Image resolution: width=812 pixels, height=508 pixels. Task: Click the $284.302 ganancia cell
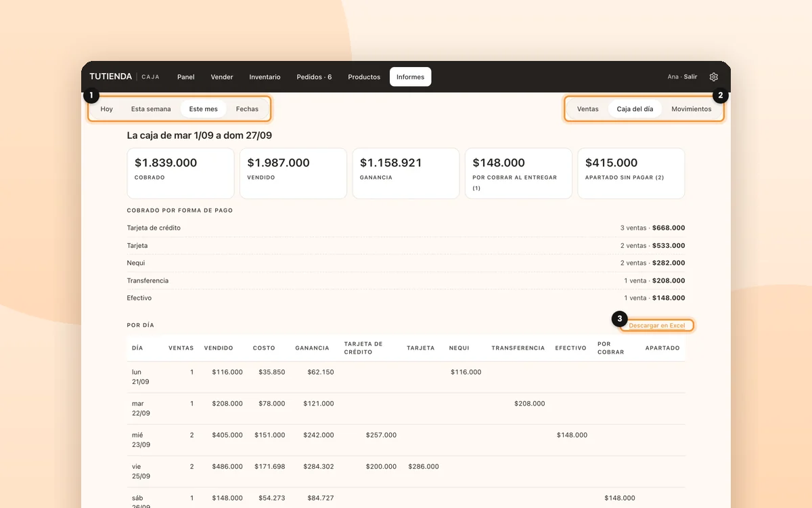pos(319,467)
